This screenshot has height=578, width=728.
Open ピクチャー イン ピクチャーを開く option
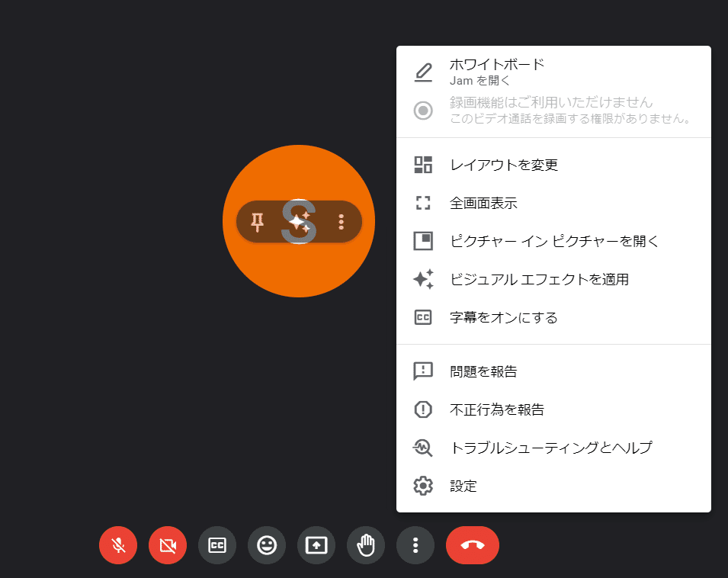click(553, 241)
